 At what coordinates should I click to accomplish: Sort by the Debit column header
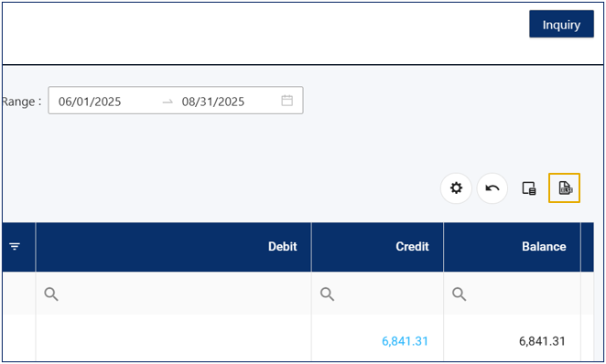(174, 247)
